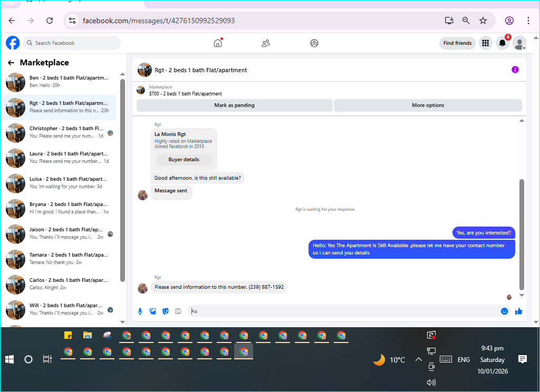This screenshot has height=392, width=540.
Task: Open the Chrome three-dot menu
Action: pos(528,21)
